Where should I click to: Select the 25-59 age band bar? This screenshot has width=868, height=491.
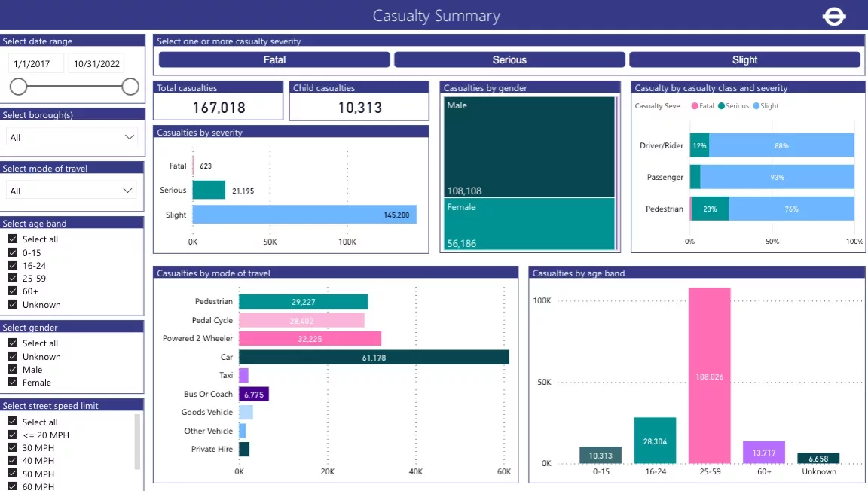(709, 375)
